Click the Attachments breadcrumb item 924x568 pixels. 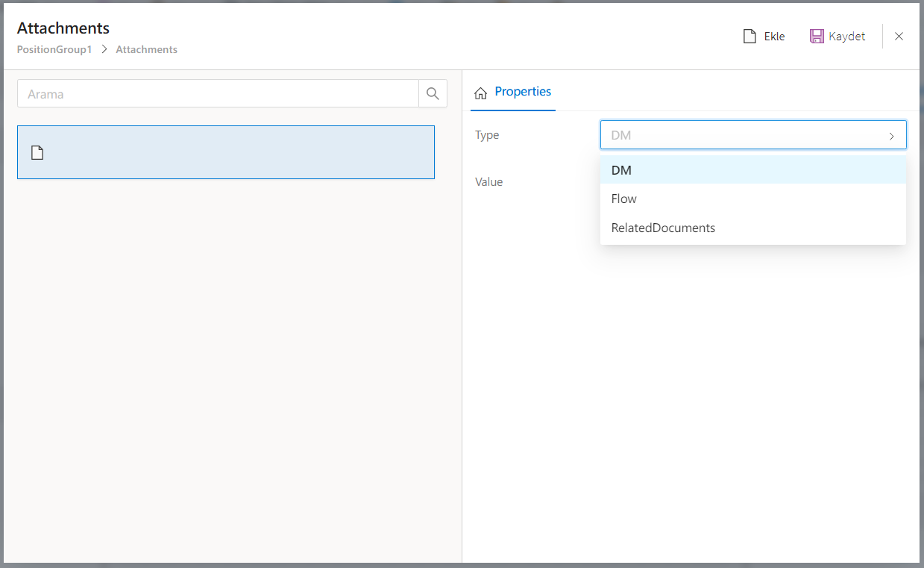click(x=146, y=50)
